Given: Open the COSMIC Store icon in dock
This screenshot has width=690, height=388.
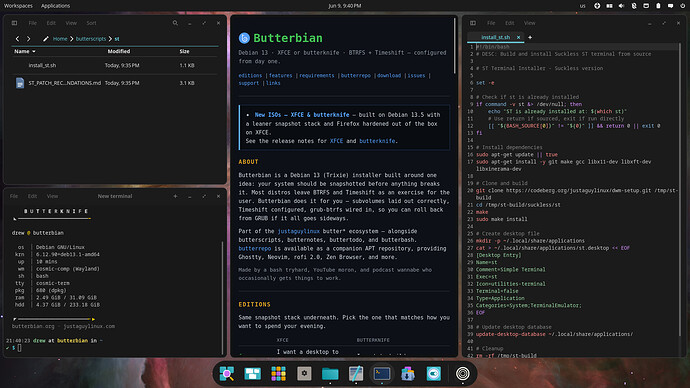Looking at the screenshot, I should click(407, 373).
